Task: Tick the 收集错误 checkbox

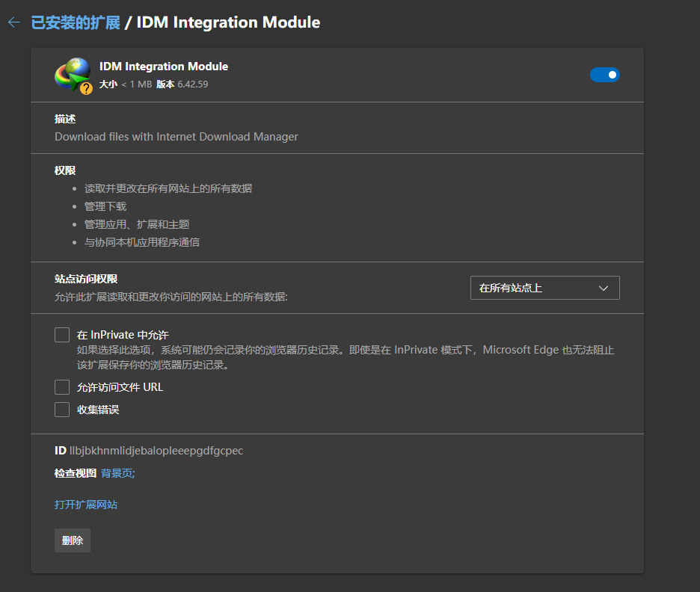Action: [x=62, y=410]
